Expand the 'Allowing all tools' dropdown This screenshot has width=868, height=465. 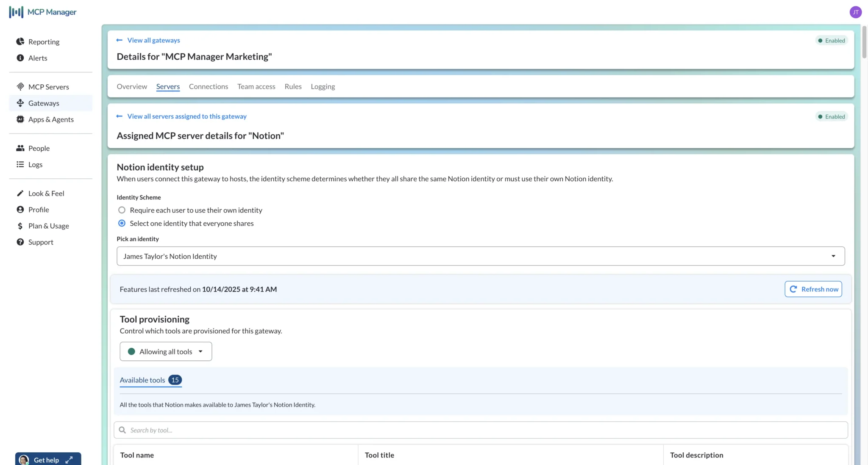pyautogui.click(x=165, y=351)
